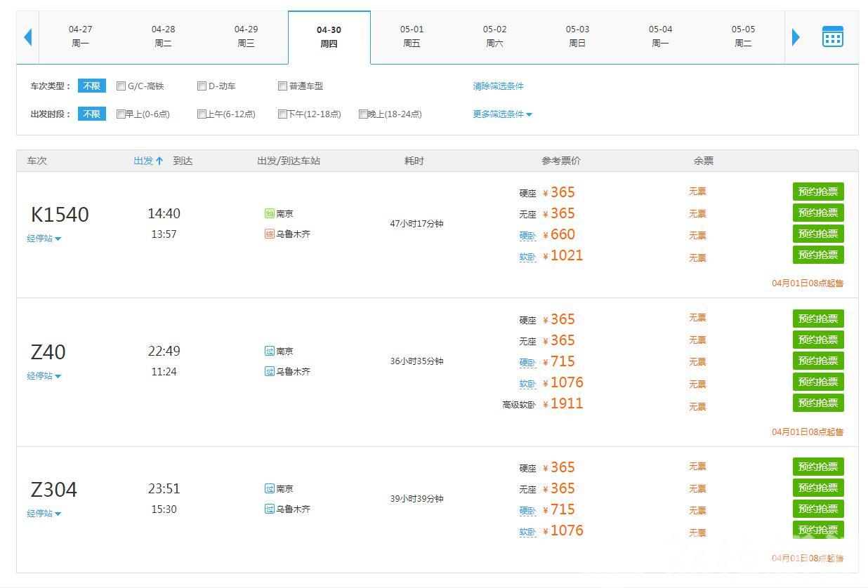Click the 过 icon beside 乌鲁木齐 for Z40

(269, 371)
